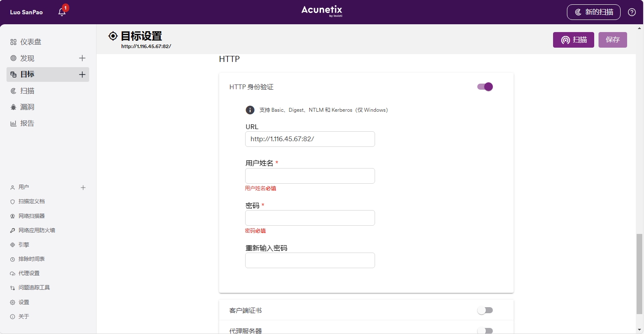Click the 重新输入密码 input field
This screenshot has width=644, height=334.
[310, 260]
